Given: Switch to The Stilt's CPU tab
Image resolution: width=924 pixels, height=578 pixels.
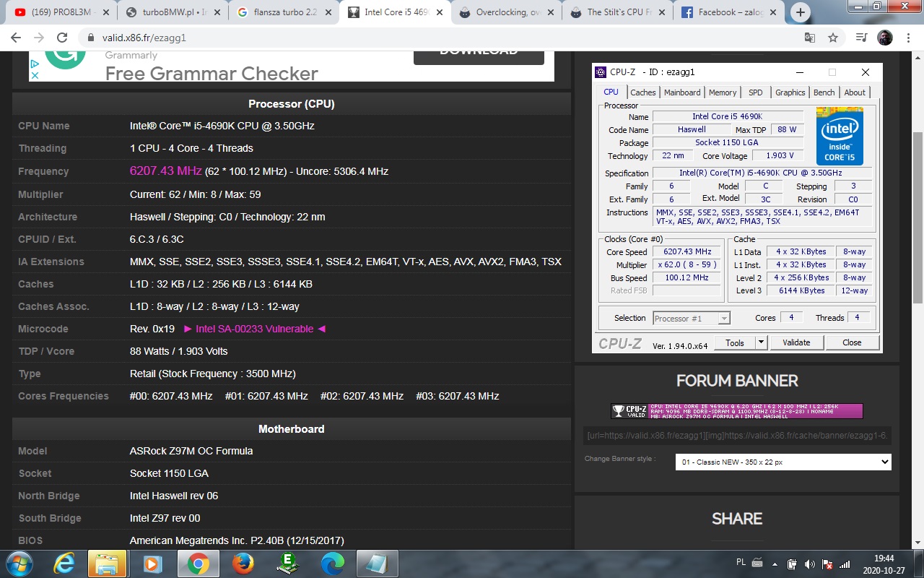Looking at the screenshot, I should [615, 12].
